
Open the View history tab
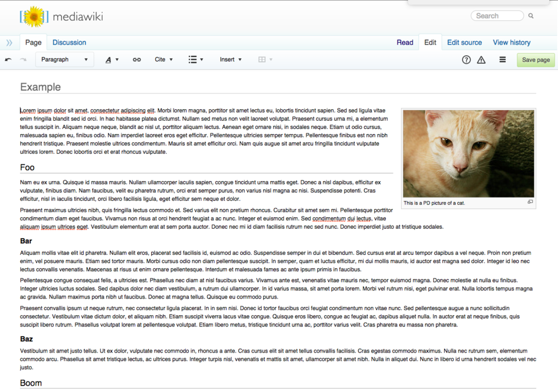click(512, 42)
